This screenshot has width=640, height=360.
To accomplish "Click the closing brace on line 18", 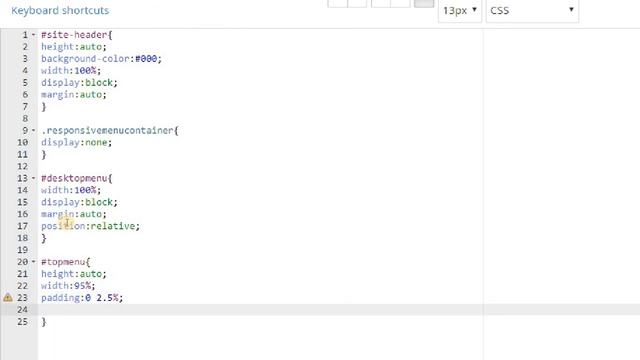I will click(44, 238).
